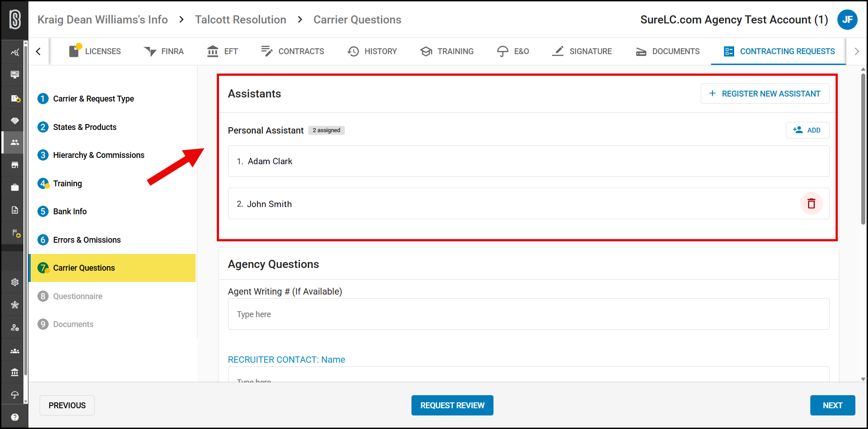Click the briefcase icon in sidebar
The height and width of the screenshot is (429, 868).
point(15,187)
